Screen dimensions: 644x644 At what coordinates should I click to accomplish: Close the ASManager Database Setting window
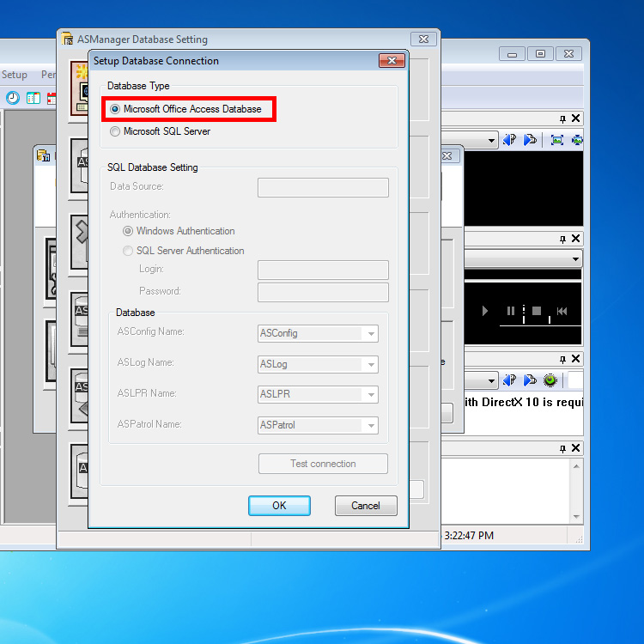[423, 39]
